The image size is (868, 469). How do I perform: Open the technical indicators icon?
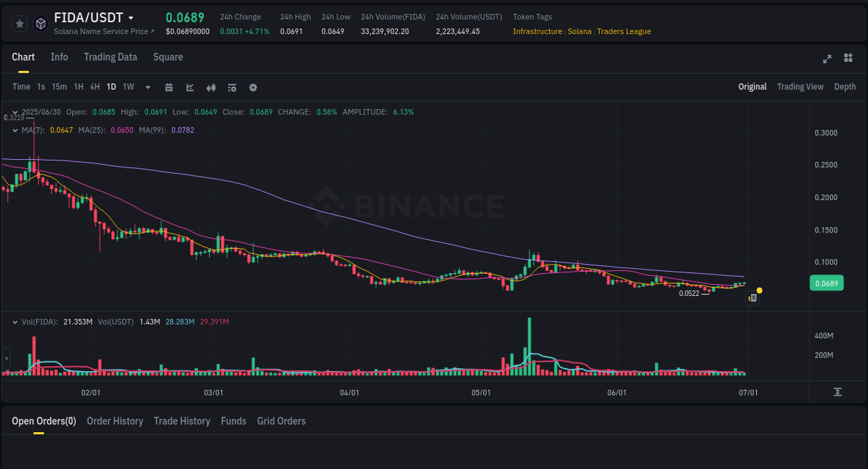[x=210, y=87]
